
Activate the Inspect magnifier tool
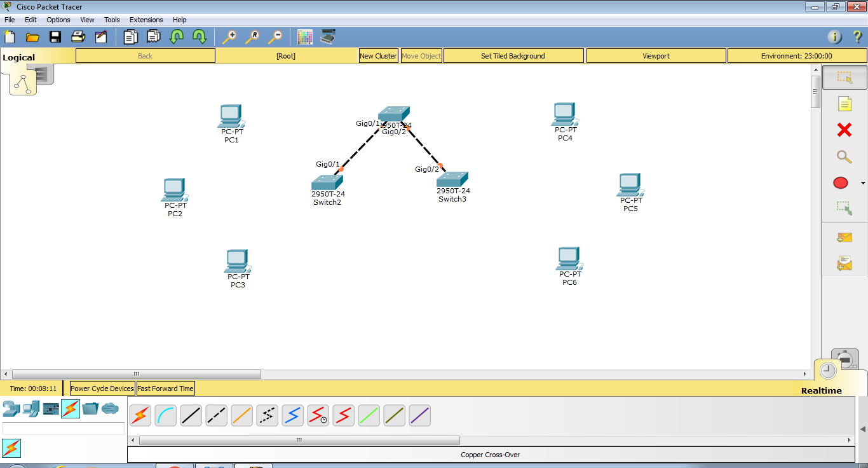coord(843,156)
